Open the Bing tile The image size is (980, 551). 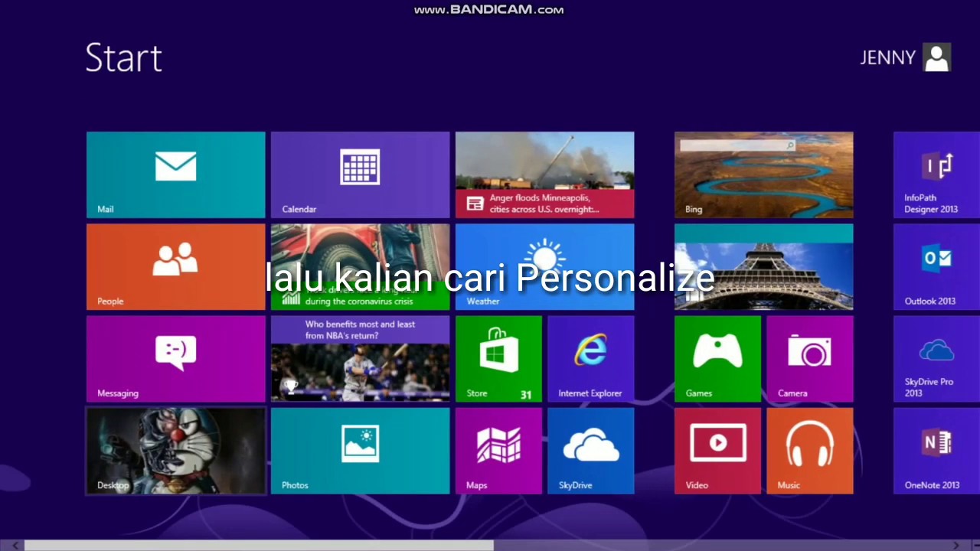coord(763,174)
